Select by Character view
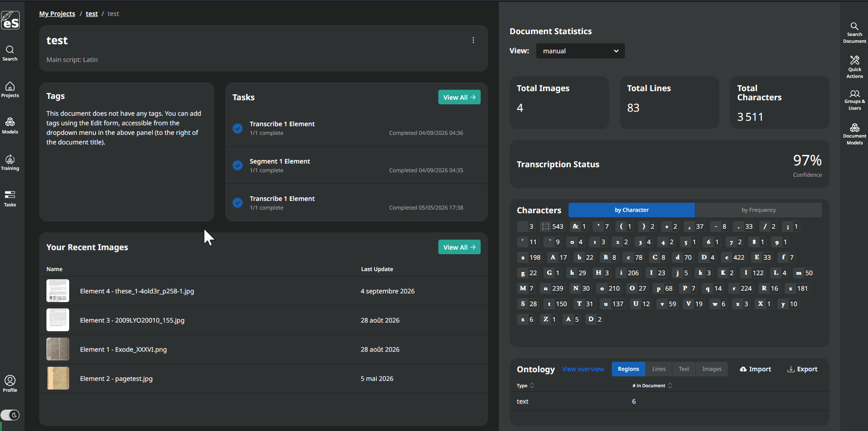868x431 pixels. point(631,210)
